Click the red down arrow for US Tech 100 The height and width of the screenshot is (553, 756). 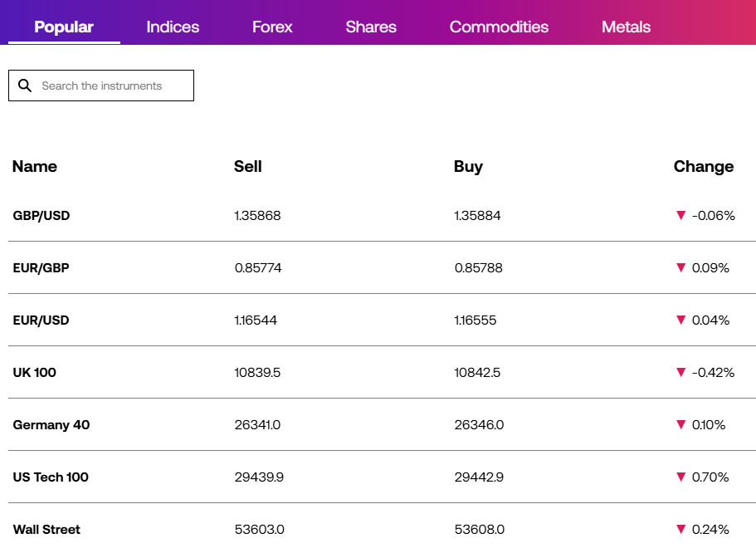click(x=680, y=477)
